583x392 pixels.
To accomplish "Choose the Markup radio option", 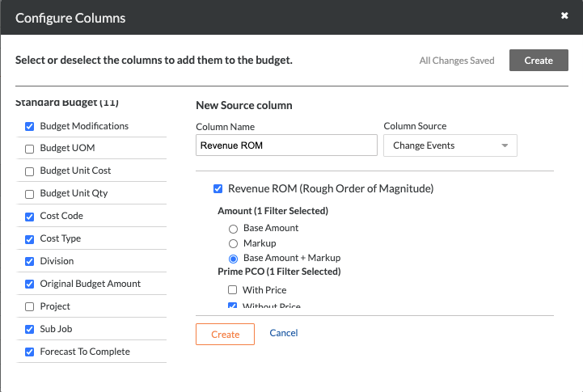I will click(234, 243).
